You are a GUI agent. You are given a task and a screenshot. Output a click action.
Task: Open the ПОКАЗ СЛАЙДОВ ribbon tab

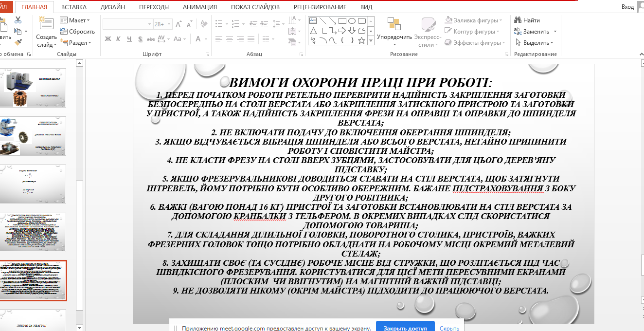coord(255,7)
